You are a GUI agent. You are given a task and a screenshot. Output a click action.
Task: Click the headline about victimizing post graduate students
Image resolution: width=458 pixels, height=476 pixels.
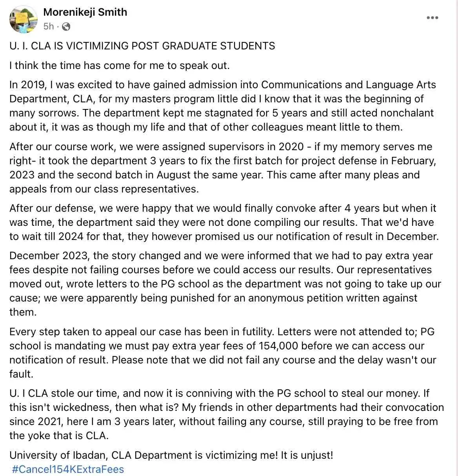coord(142,46)
